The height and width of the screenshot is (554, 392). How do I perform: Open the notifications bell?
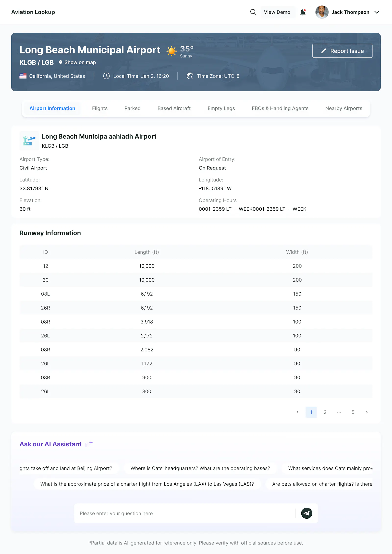[303, 12]
